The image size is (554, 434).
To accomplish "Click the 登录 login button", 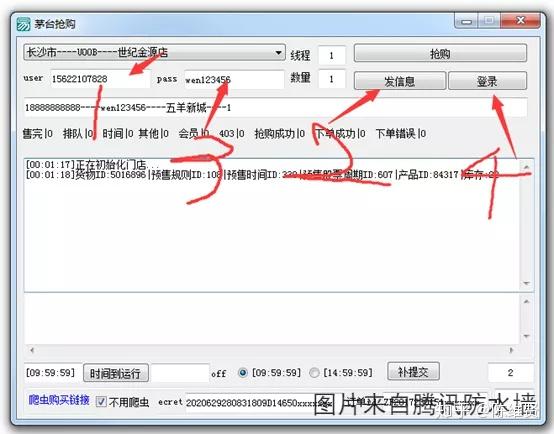I will [x=488, y=81].
